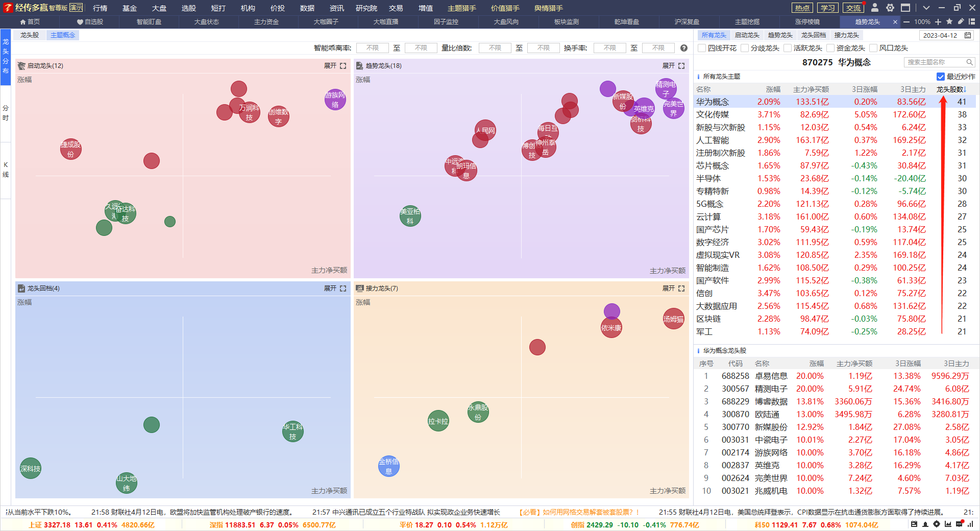Select the 接力龙头 filter tab
This screenshot has width=980, height=531.
(846, 35)
